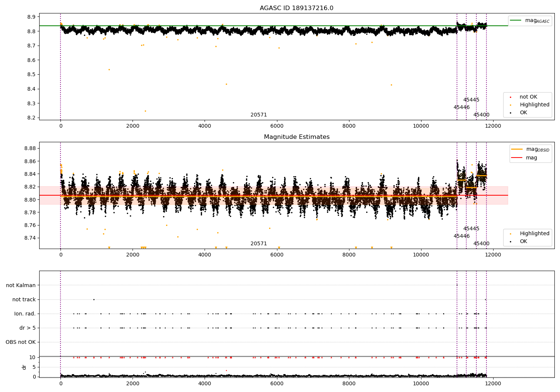560x392 pixels.
Task: Click the 'not Kalman' axis label
Action: pyautogui.click(x=21, y=285)
